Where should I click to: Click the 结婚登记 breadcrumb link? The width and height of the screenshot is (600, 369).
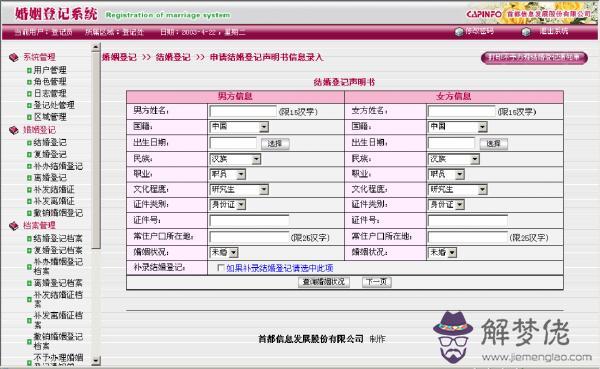[x=173, y=57]
